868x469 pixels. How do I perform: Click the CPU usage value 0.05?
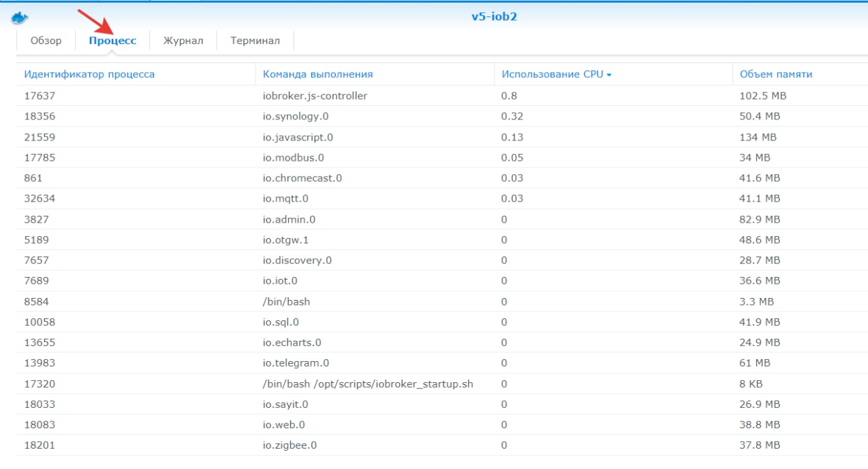(513, 157)
